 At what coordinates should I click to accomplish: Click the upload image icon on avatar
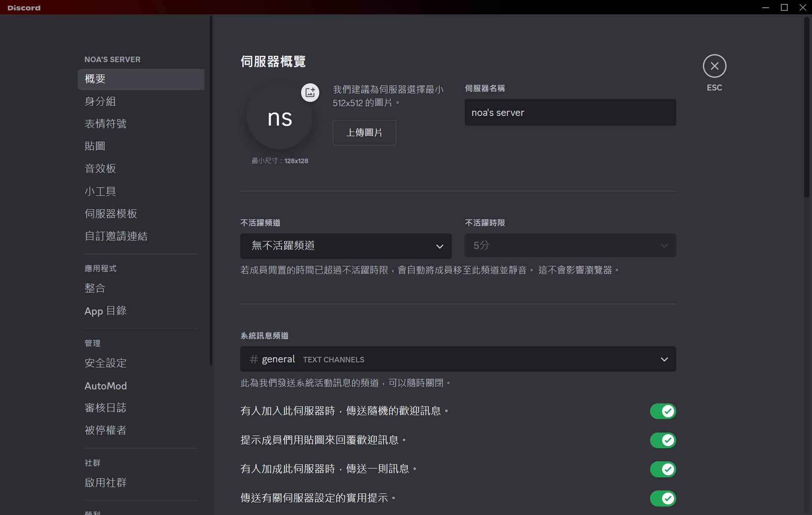[310, 92]
